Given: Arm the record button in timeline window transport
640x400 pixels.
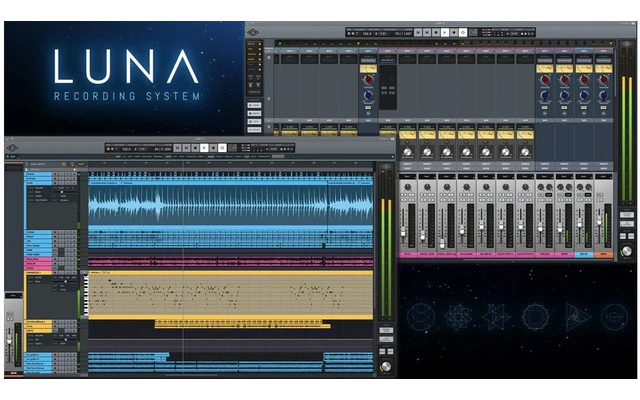Looking at the screenshot, I should click(213, 148).
